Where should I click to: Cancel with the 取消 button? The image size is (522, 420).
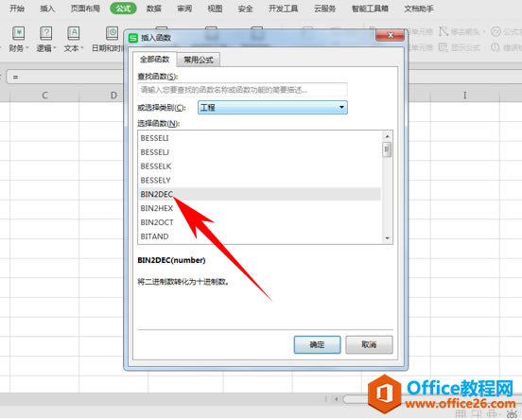pyautogui.click(x=369, y=344)
